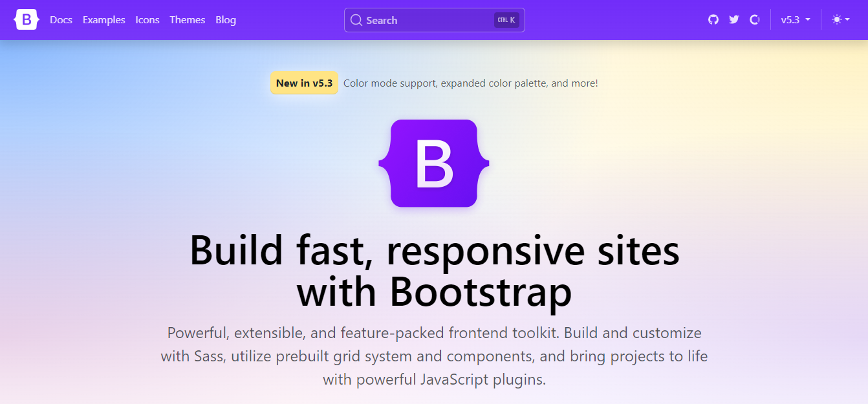
Task: Follow the "Color mode support, expanded color palette" link
Action: 471,83
